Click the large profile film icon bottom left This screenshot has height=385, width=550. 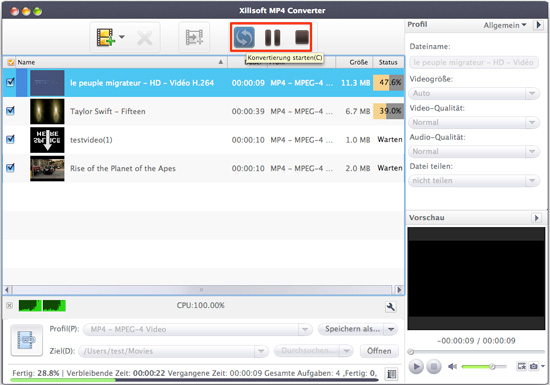coord(27,340)
